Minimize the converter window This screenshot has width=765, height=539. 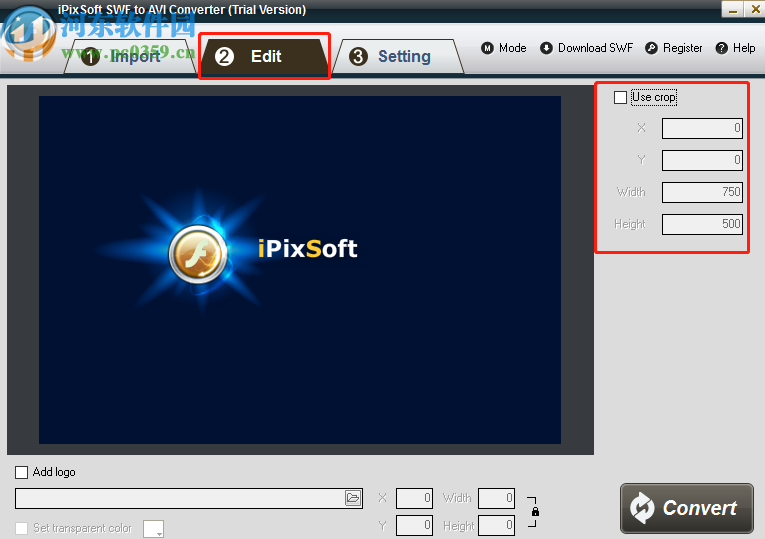click(732, 9)
